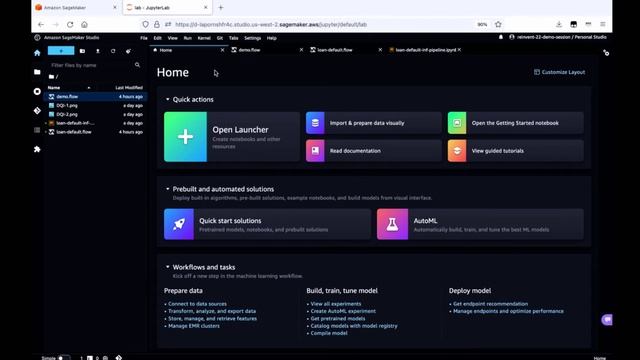Open the Edit menu
Image resolution: width=640 pixels, height=360 pixels.
tap(158, 38)
